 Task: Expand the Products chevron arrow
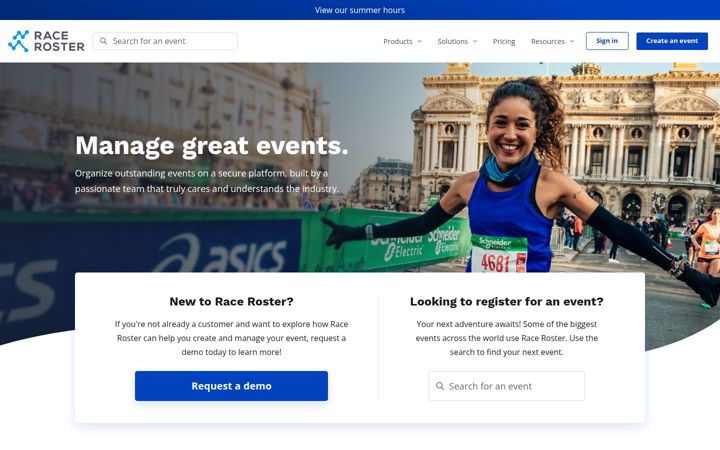pyautogui.click(x=420, y=41)
